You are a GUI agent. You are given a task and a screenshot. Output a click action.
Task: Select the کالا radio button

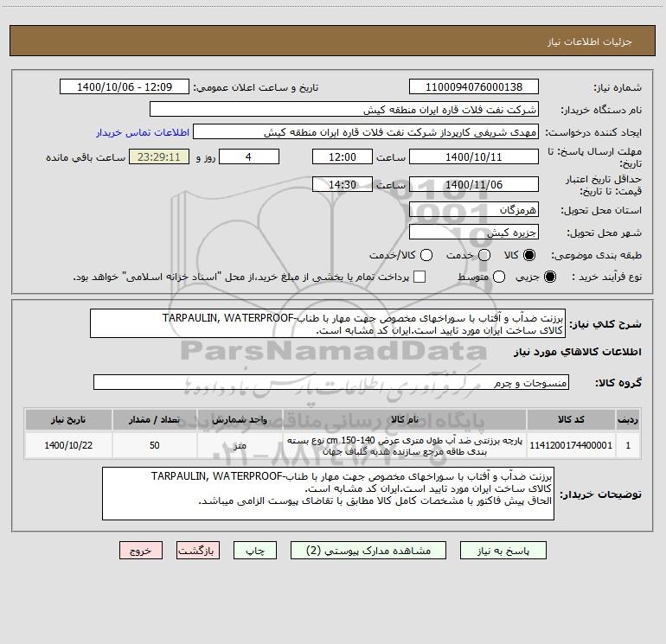click(529, 255)
